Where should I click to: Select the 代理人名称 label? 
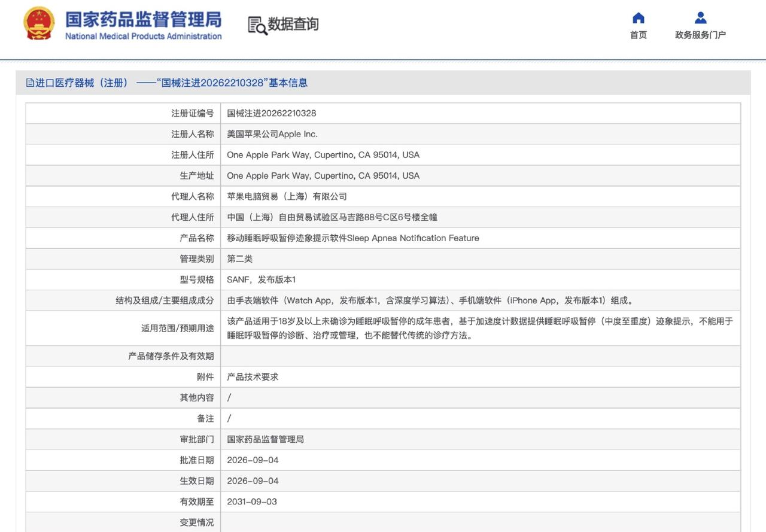[x=193, y=196]
